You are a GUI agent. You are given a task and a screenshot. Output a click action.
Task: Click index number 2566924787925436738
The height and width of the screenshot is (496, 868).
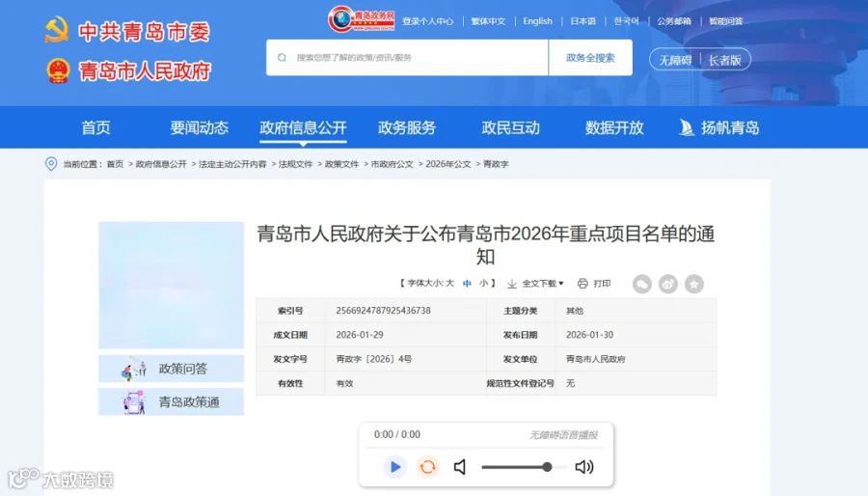(383, 311)
